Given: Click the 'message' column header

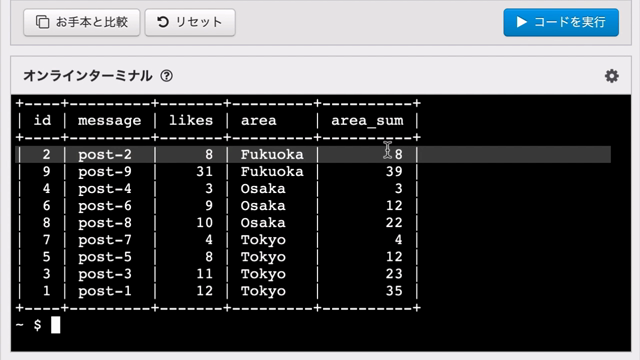Looking at the screenshot, I should pos(109,121).
